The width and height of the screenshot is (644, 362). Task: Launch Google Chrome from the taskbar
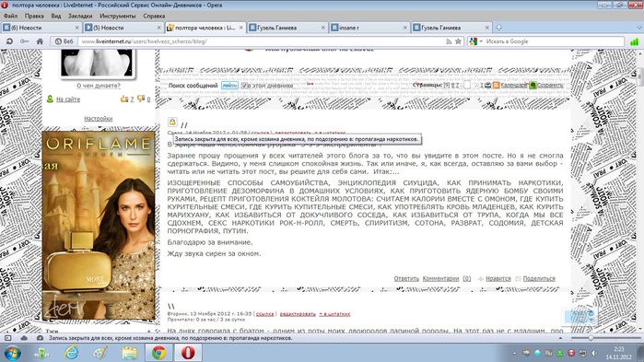[x=159, y=352]
